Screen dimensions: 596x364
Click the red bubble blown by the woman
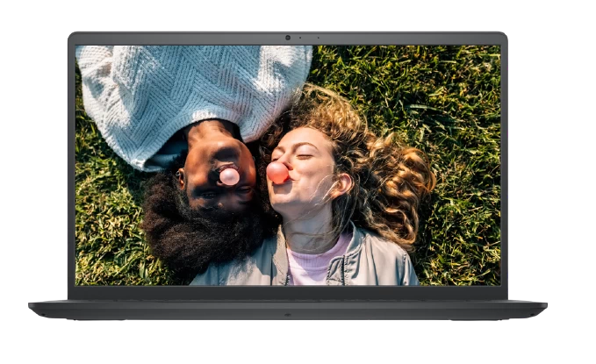(x=277, y=173)
